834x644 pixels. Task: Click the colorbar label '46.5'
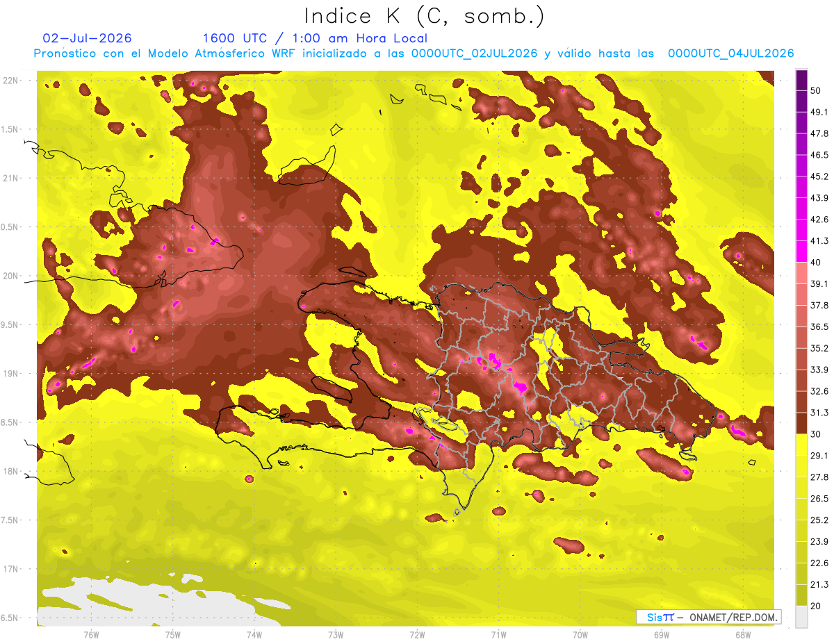pyautogui.click(x=820, y=156)
